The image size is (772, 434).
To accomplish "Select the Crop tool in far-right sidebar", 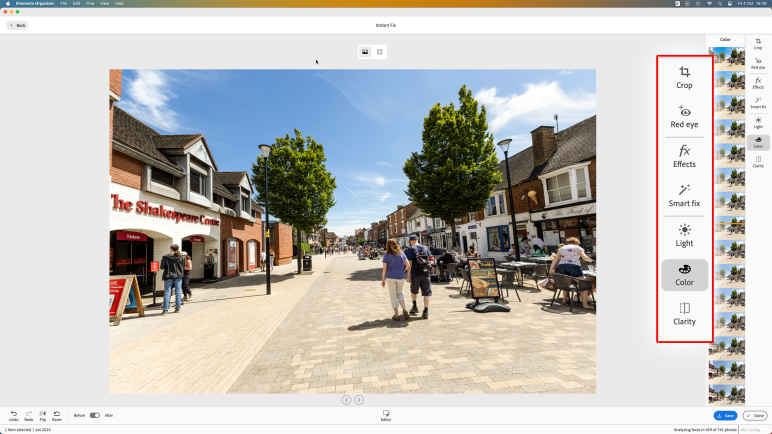I will (x=757, y=43).
